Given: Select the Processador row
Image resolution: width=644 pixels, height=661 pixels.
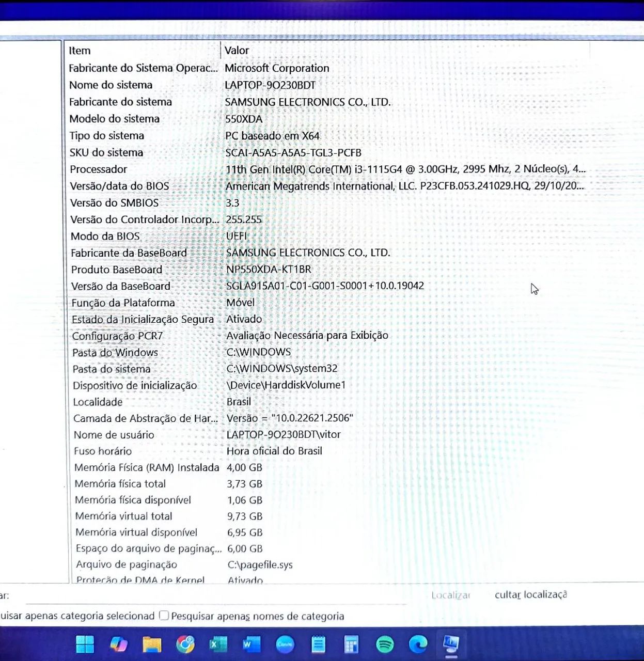Looking at the screenshot, I should coord(207,169).
